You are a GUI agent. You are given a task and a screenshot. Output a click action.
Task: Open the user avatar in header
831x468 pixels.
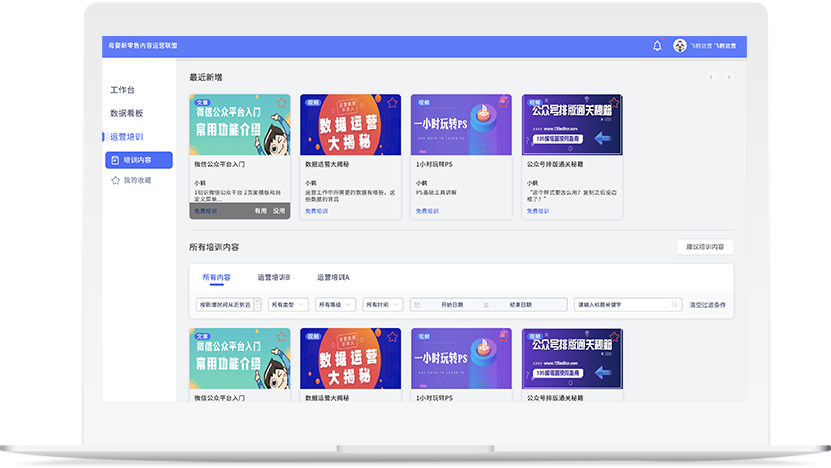click(680, 46)
